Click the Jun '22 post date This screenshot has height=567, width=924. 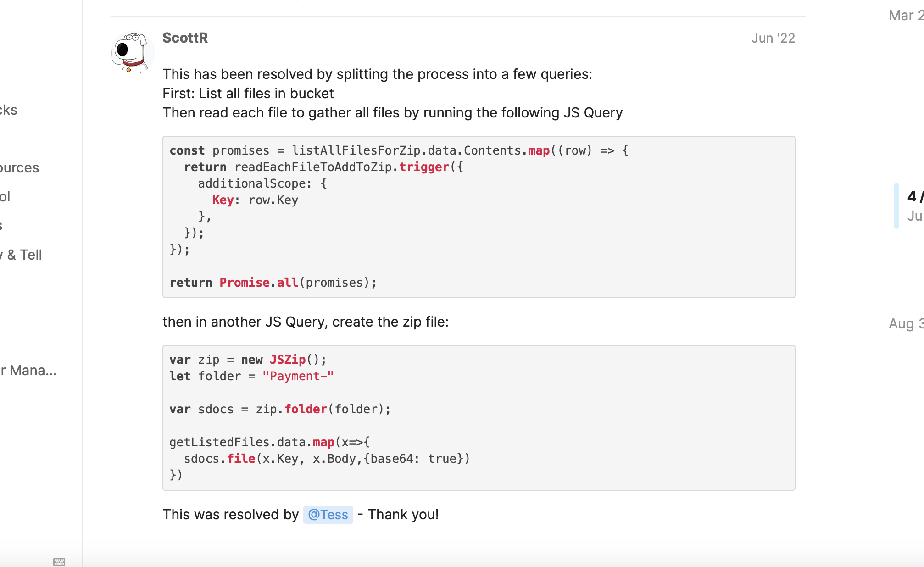[773, 38]
